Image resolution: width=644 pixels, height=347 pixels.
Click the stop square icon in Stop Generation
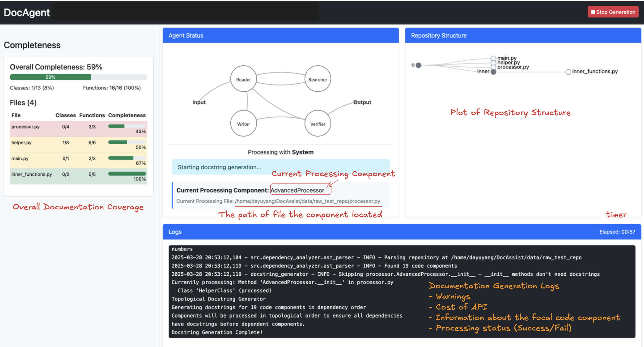pyautogui.click(x=593, y=12)
